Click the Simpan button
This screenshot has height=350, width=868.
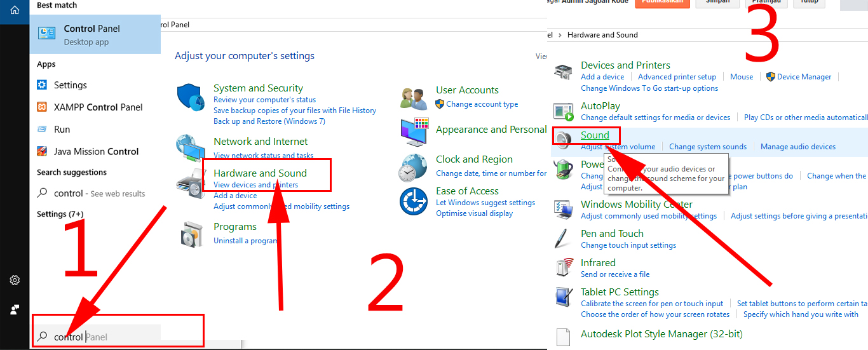[x=717, y=3]
